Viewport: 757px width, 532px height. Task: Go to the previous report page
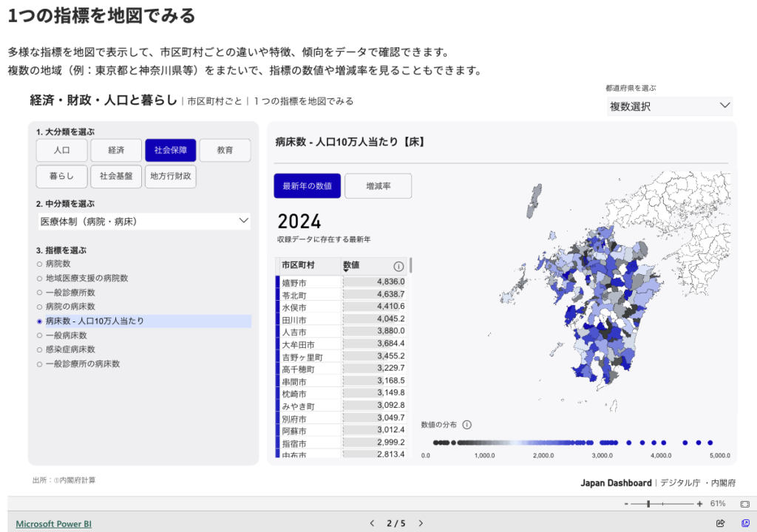coord(372,523)
